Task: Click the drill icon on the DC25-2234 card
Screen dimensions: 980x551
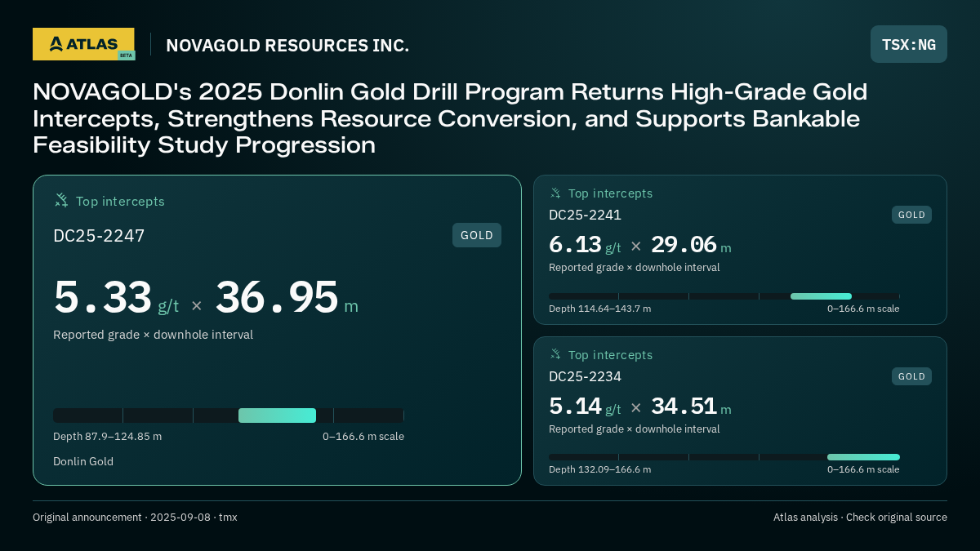Action: pyautogui.click(x=555, y=354)
